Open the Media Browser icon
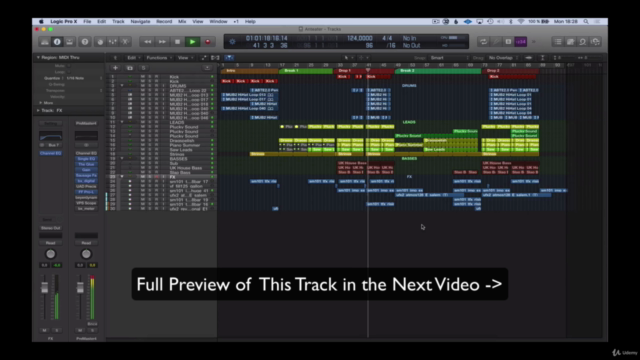Viewport: 640px width, 360px height. (x=595, y=42)
